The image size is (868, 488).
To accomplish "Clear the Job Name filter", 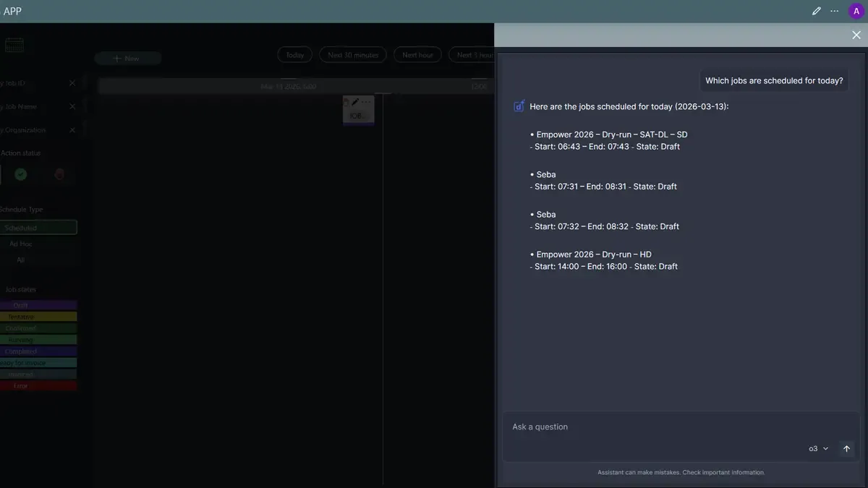I will point(72,106).
